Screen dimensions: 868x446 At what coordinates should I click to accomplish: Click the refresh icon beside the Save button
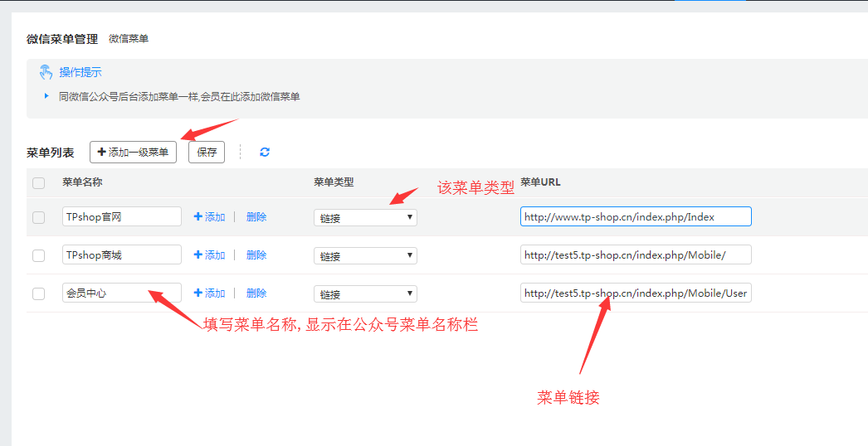265,153
